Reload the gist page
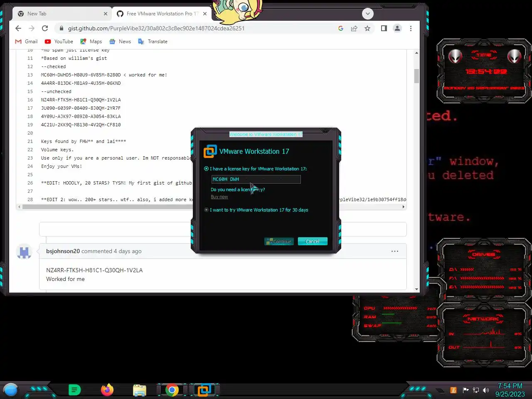 point(45,28)
